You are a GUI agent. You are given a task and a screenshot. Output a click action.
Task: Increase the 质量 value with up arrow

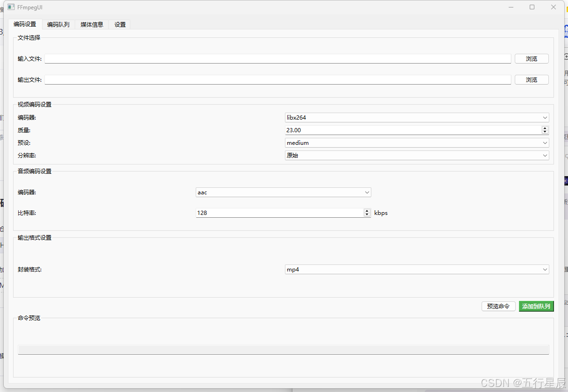pos(545,128)
